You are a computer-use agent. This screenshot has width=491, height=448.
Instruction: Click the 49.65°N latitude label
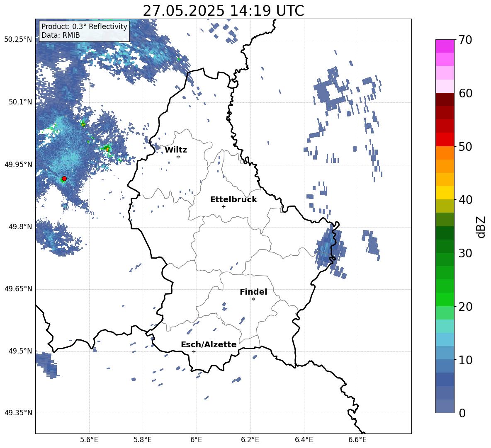pos(18,289)
